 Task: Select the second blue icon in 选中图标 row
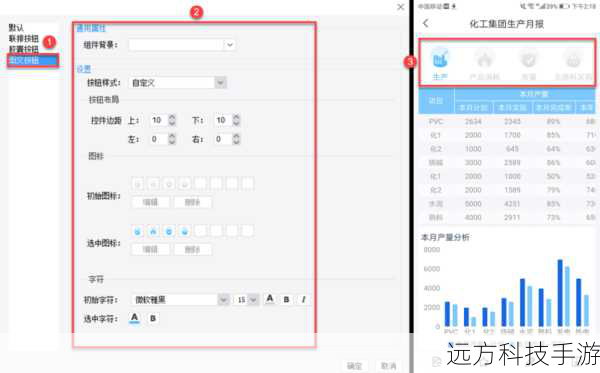point(153,231)
